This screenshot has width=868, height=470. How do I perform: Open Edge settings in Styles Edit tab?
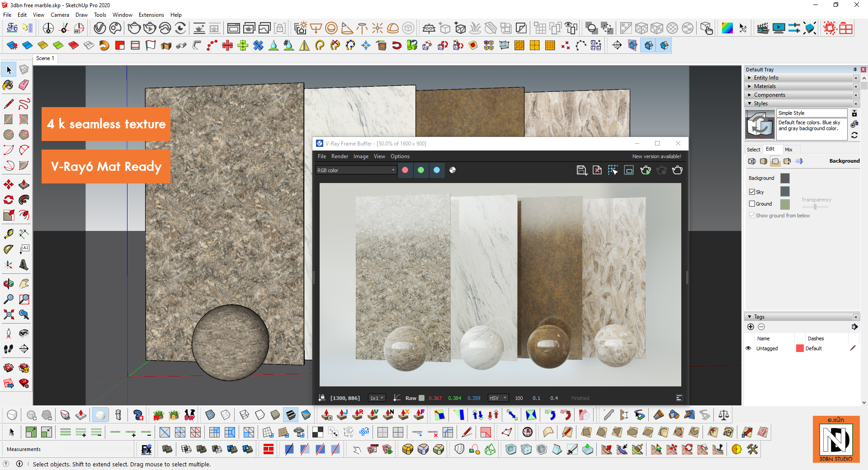(752, 161)
